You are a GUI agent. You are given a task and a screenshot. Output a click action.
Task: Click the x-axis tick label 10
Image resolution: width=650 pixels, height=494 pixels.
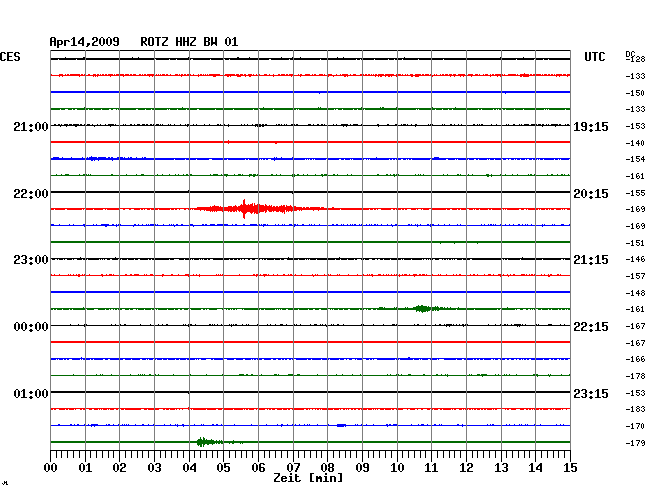[397, 468]
